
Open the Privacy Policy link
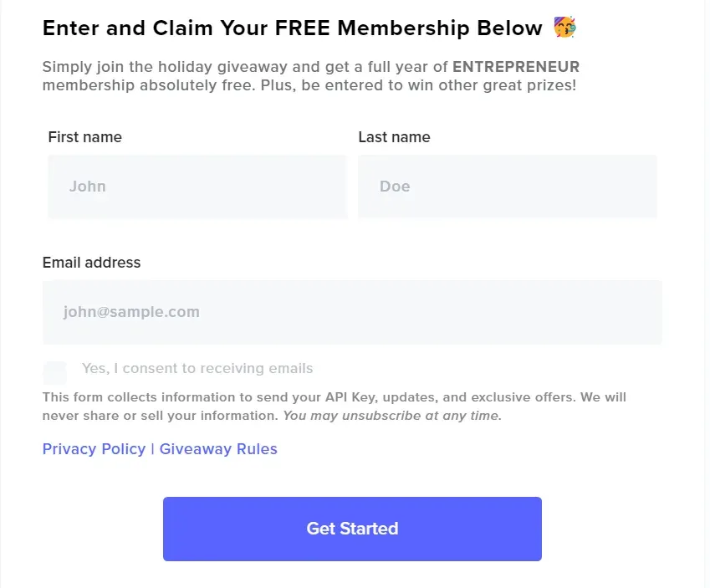(94, 449)
